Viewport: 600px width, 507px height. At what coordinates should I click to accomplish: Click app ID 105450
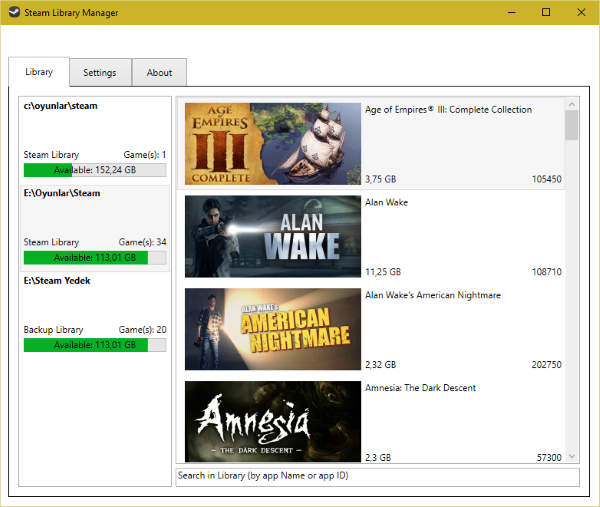(546, 179)
